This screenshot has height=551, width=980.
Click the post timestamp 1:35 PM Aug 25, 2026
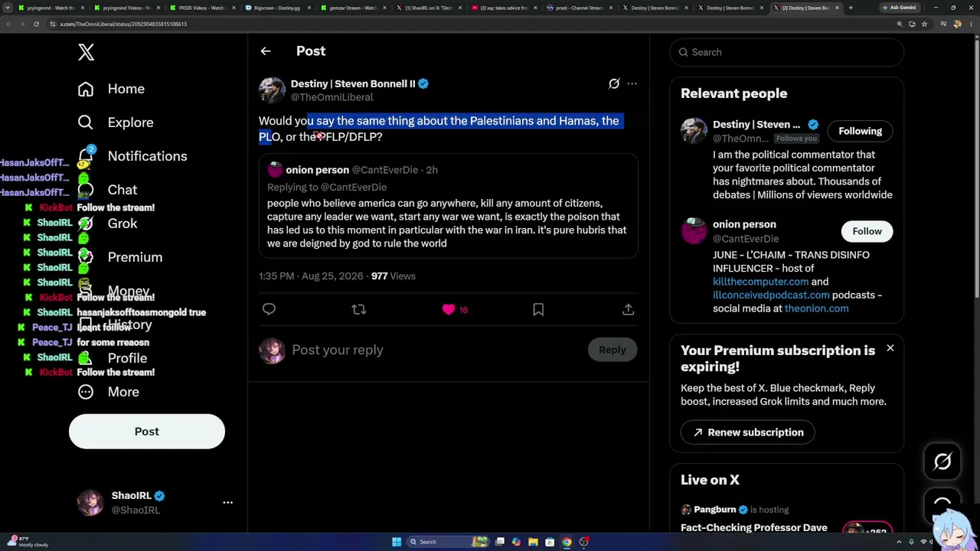(x=312, y=276)
